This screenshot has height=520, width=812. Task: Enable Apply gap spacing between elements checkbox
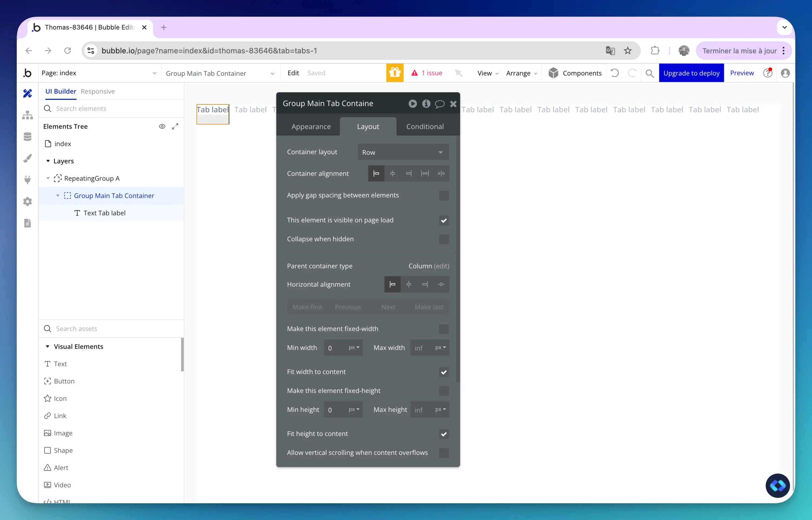[444, 196]
